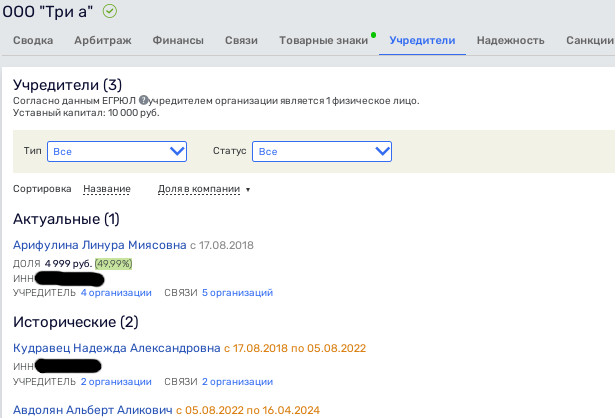The width and height of the screenshot is (615, 418).
Task: Click Арифулина's start date с 17.08.2018
Action: click(x=222, y=245)
